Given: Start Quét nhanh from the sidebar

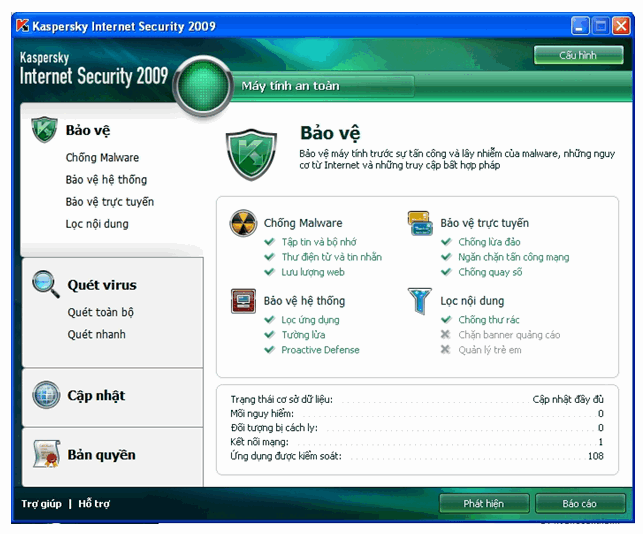Looking at the screenshot, I should click(96, 334).
